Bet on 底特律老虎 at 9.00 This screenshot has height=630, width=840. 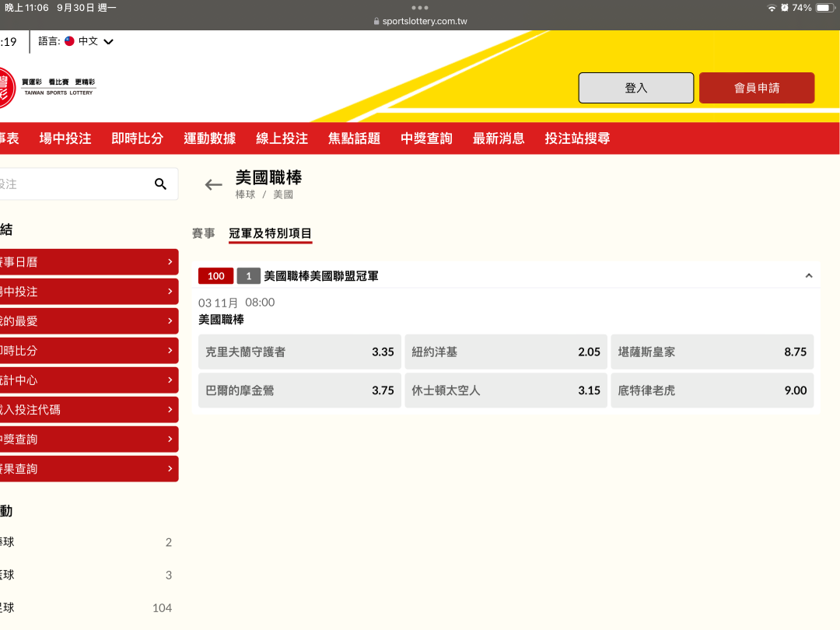[x=712, y=390]
